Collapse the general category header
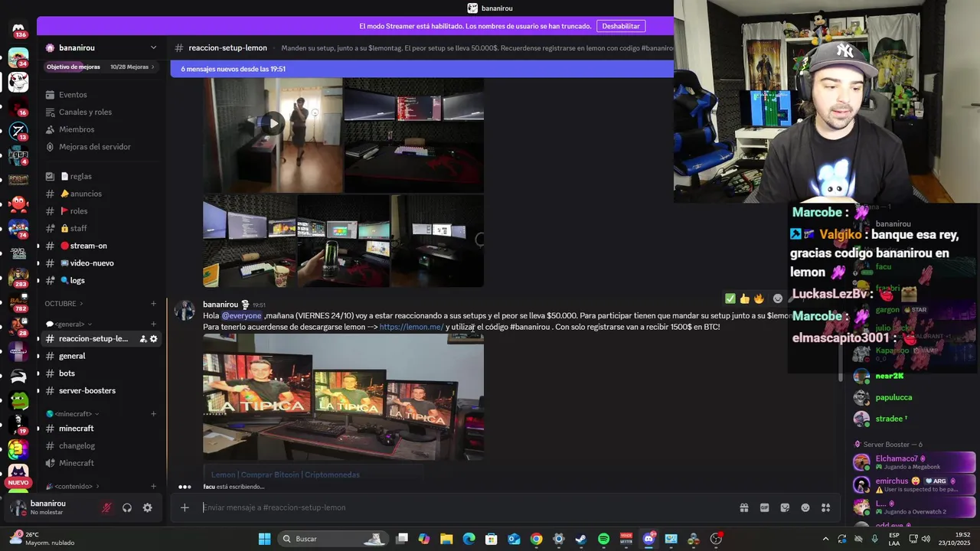980x551 pixels. [69, 324]
